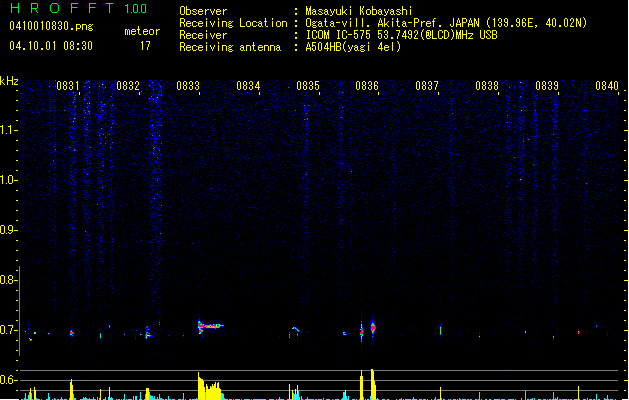This screenshot has height=400, width=629.
Task: Click the small arc echo before 0835
Action: coord(296,330)
